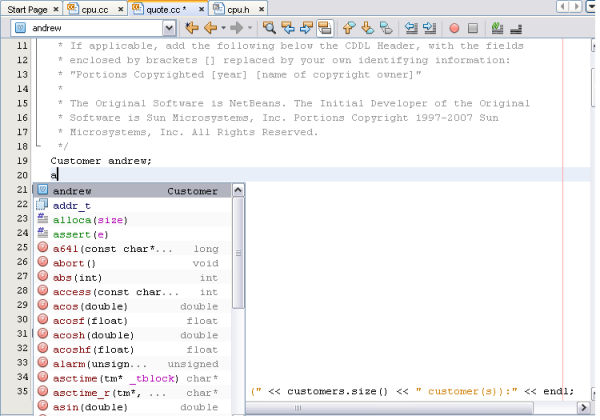Go to previous bookmark

[x=348, y=28]
